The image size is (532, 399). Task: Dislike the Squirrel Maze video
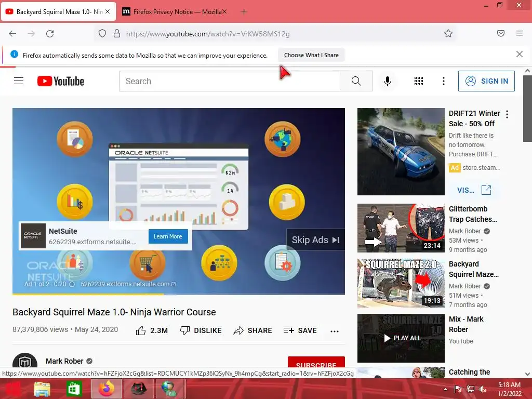201,330
